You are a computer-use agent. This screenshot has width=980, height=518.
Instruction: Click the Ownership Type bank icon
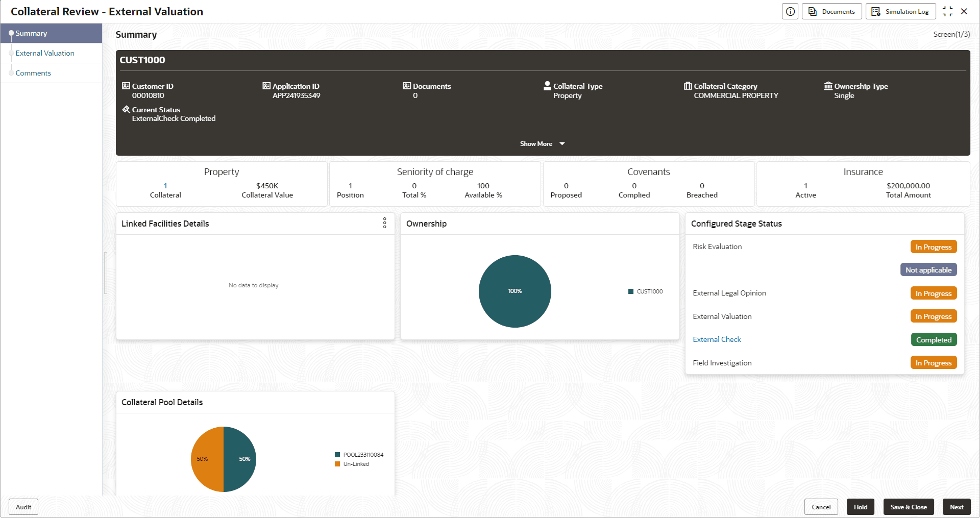pyautogui.click(x=828, y=86)
